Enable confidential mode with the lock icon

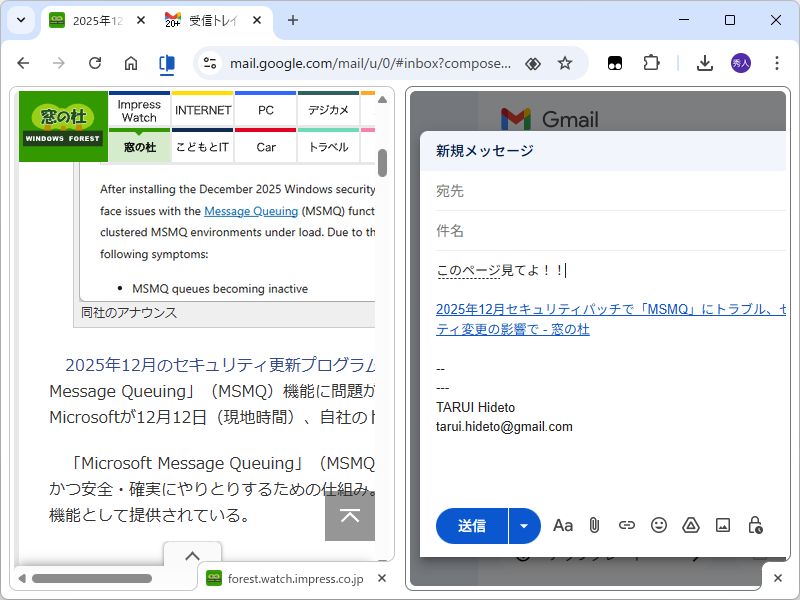754,525
